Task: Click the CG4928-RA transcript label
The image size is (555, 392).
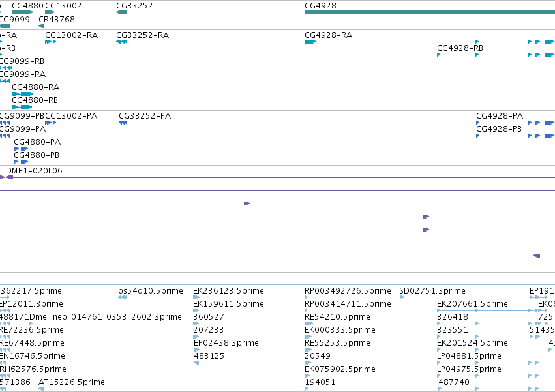Action: click(x=328, y=35)
